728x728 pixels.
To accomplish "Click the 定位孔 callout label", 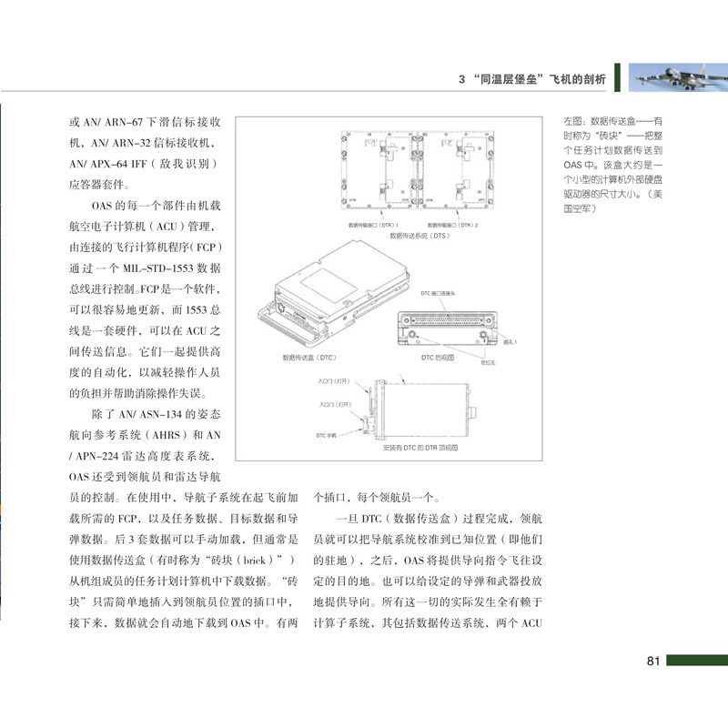I will [x=488, y=360].
